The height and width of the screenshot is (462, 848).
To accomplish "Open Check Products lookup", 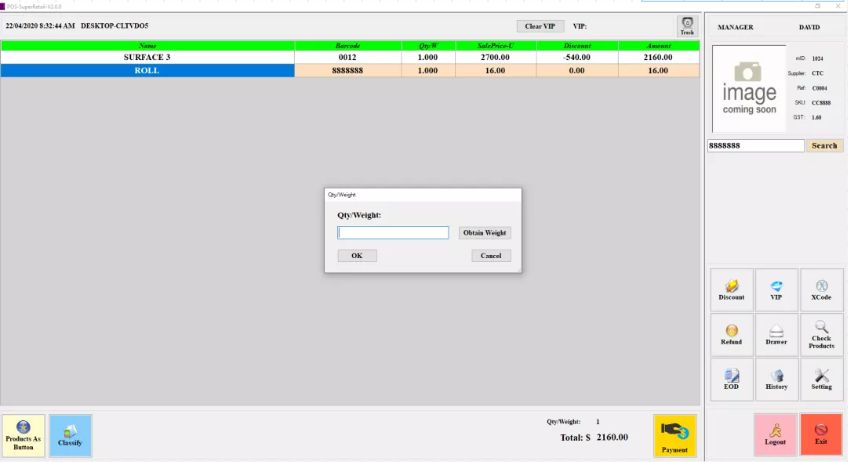I will pos(821,334).
